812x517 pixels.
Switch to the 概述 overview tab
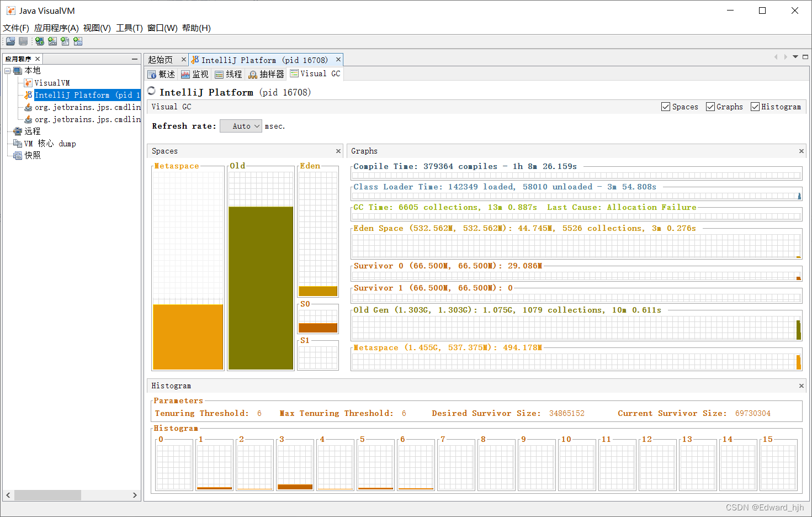pos(162,75)
